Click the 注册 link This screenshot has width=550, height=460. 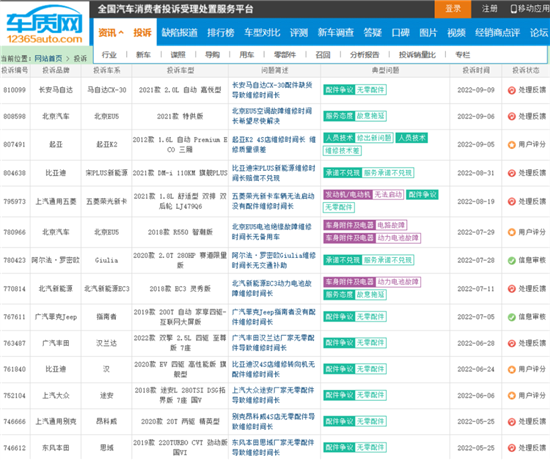[x=489, y=9]
